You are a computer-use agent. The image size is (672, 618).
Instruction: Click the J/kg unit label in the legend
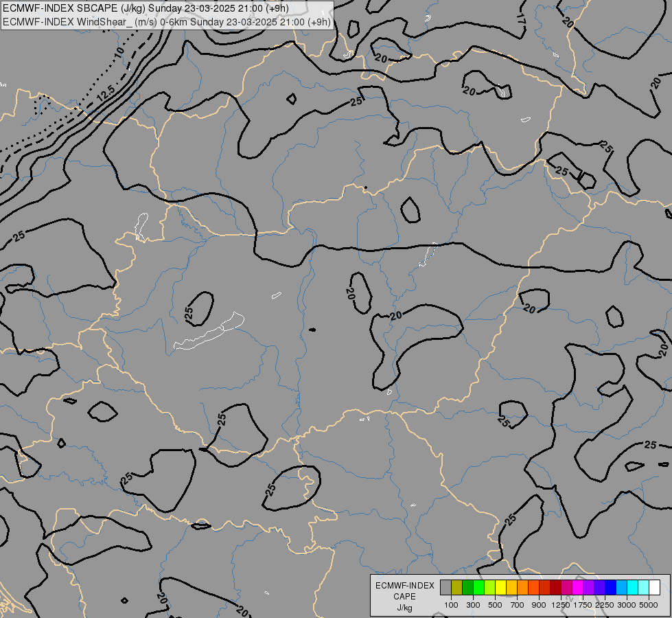pos(404,608)
